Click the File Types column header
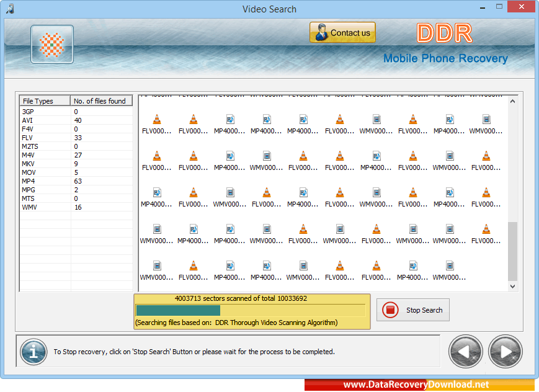Image resolution: width=539 pixels, height=392 pixels. click(45, 100)
